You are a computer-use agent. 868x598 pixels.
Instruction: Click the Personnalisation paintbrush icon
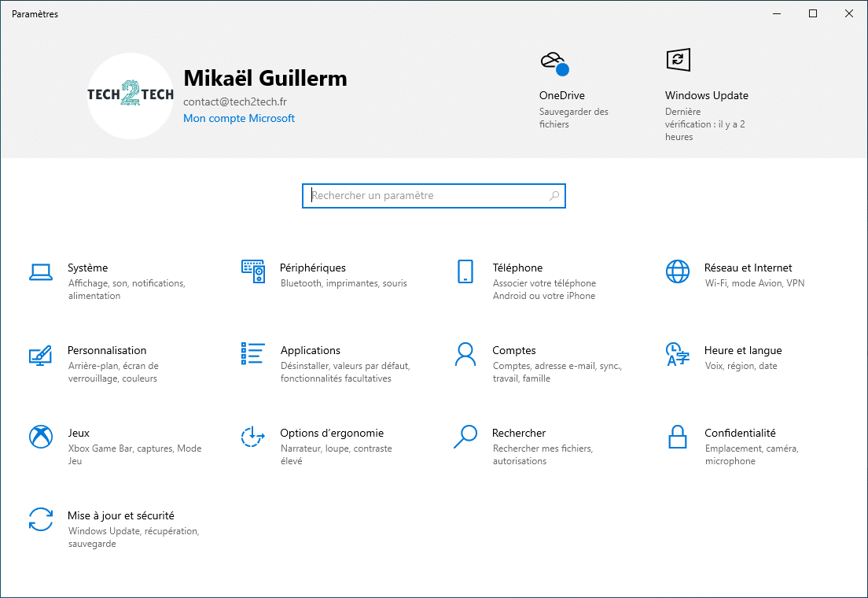tap(40, 355)
